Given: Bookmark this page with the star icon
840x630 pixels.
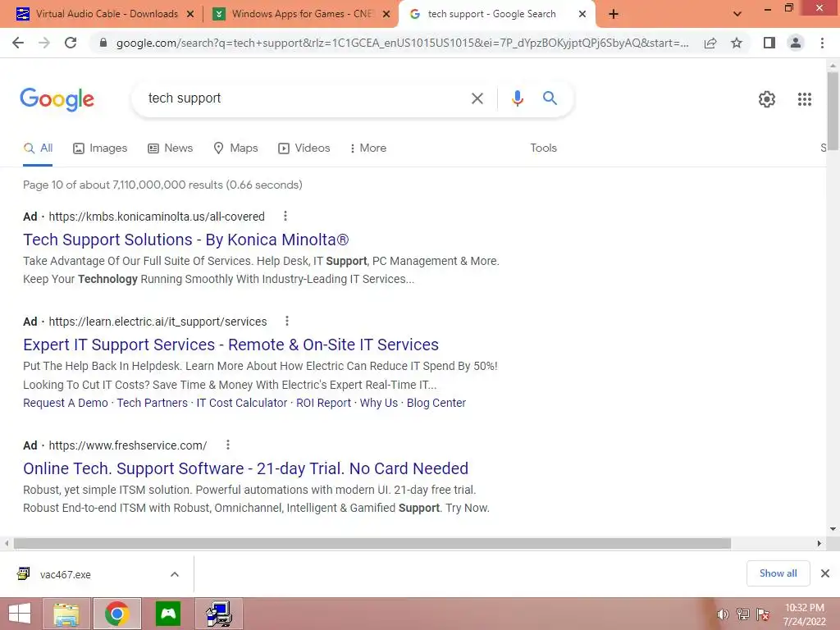Looking at the screenshot, I should pyautogui.click(x=737, y=43).
